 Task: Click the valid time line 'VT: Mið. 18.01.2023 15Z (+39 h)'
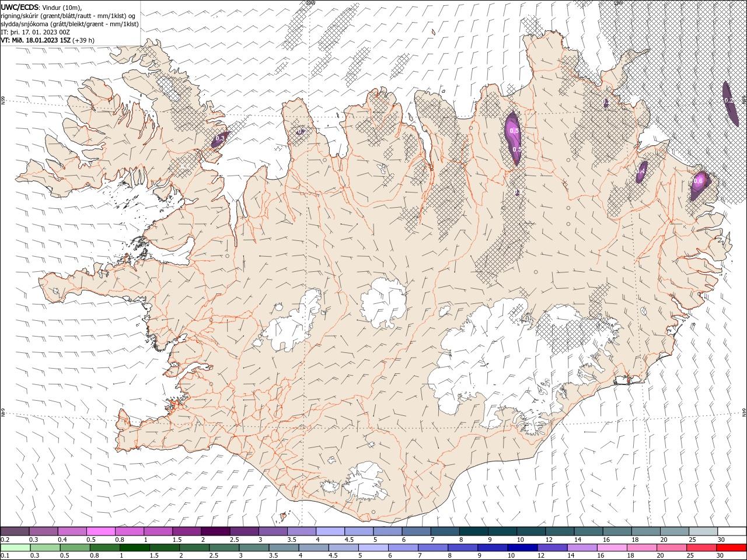[48, 40]
